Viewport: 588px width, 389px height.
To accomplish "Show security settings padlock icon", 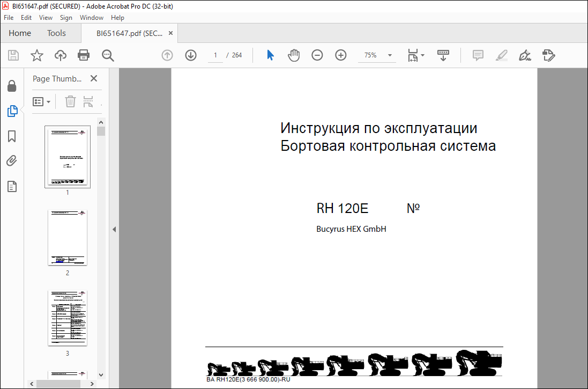I will coord(12,86).
